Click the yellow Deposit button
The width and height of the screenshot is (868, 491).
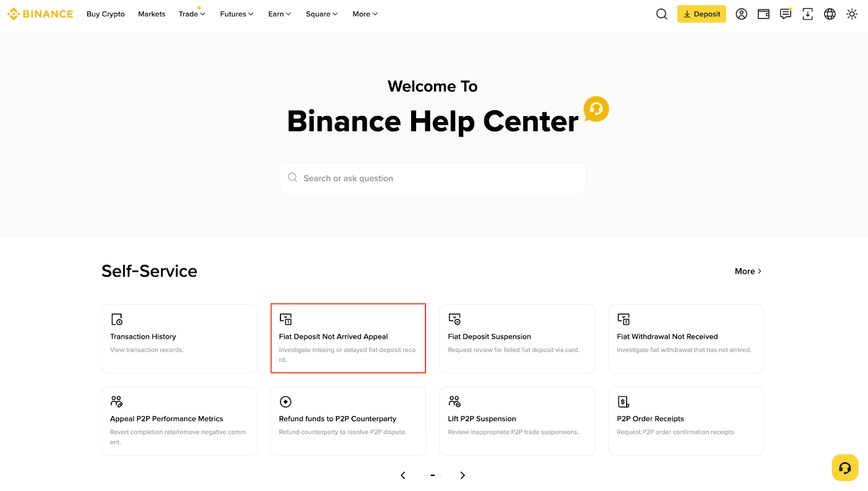click(701, 14)
